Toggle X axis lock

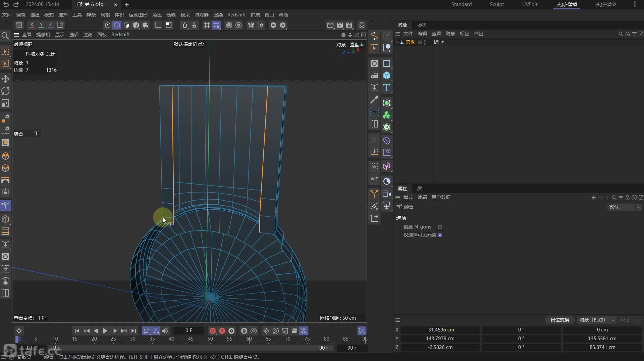tap(32, 25)
